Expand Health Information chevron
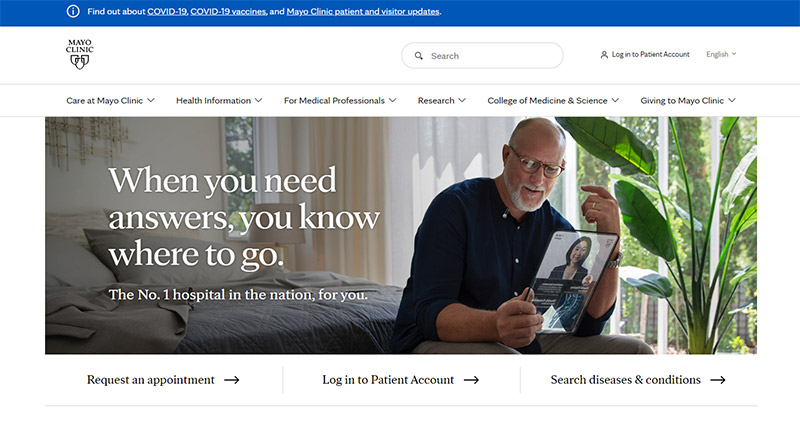 [x=259, y=101]
